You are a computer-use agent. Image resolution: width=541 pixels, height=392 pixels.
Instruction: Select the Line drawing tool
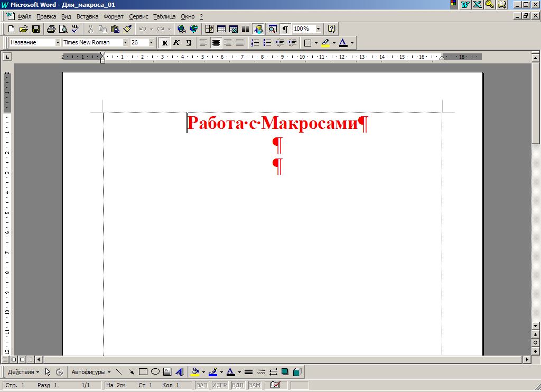point(119,372)
